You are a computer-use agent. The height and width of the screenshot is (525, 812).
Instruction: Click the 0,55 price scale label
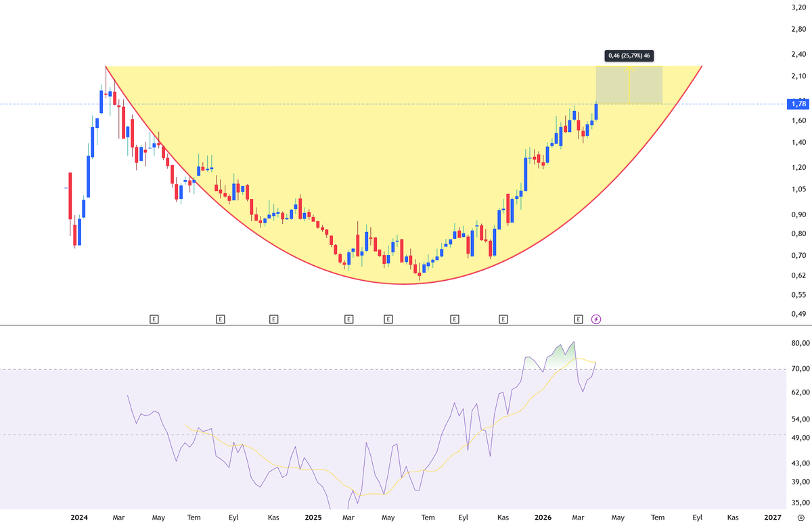tap(798, 295)
